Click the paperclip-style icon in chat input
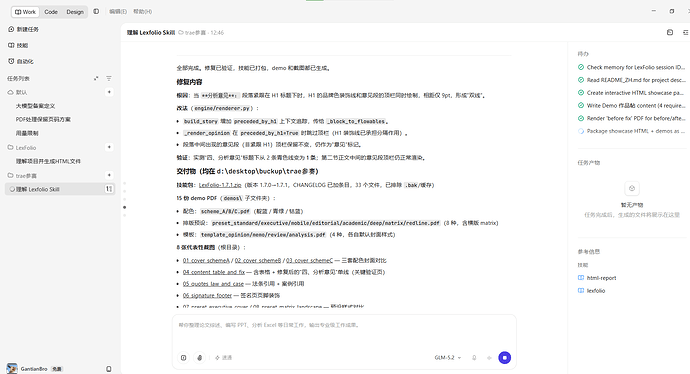The height and width of the screenshot is (374, 690). (x=199, y=358)
